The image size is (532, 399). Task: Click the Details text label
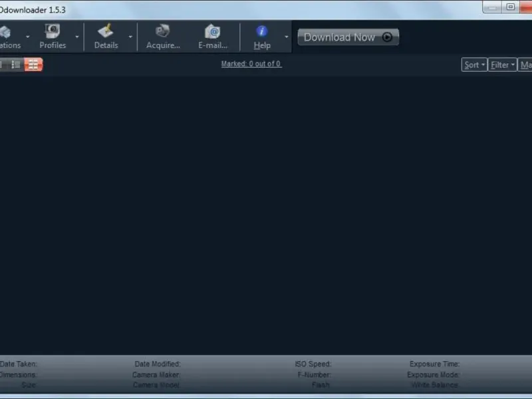(x=106, y=45)
